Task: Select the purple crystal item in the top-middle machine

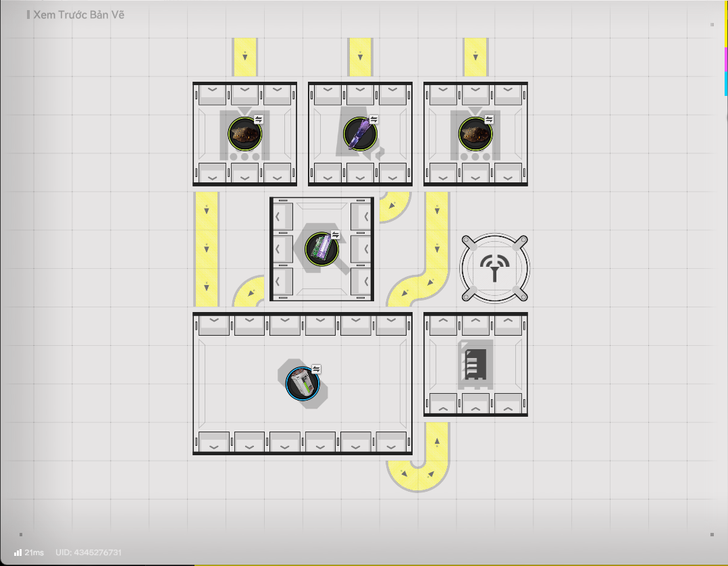Action: tap(359, 134)
